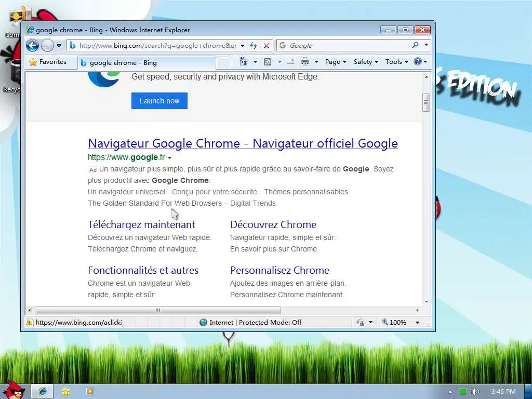Stop loading with the red X icon
The image size is (532, 399).
click(x=267, y=46)
